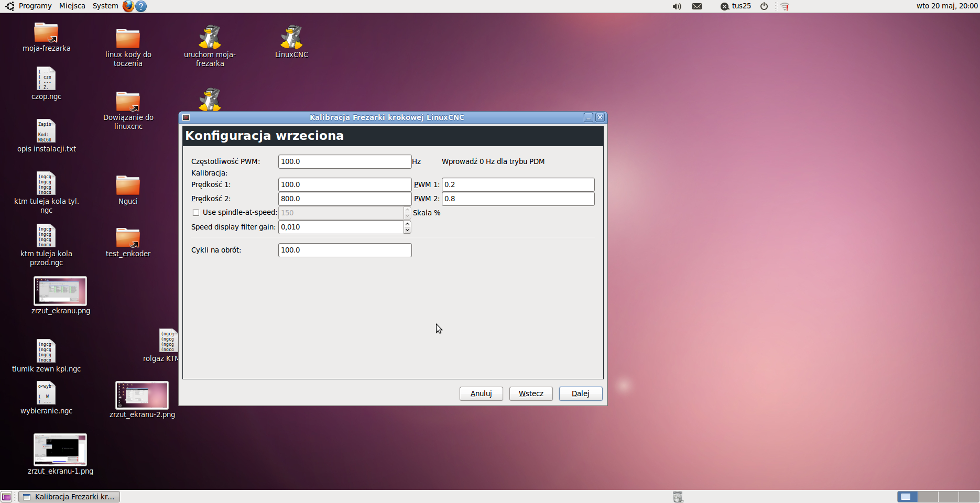Open the moja-frezarka desktop folder
Screen dimensions: 980x503
46,33
